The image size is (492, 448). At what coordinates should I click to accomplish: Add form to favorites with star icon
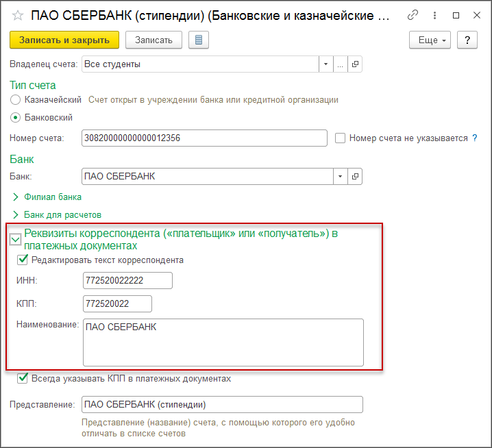coord(18,15)
